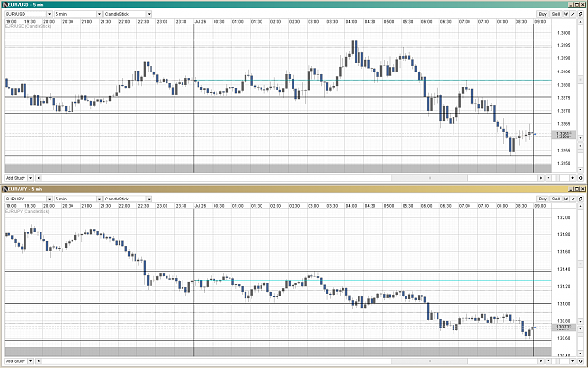The image size is (588, 368).
Task: Click the 22:30 time label on EUR/USD axis
Action: pos(143,22)
